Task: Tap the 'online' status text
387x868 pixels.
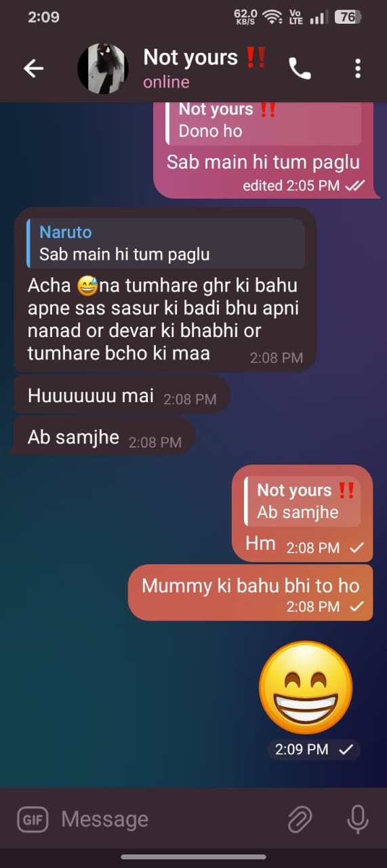Action: pos(166,82)
